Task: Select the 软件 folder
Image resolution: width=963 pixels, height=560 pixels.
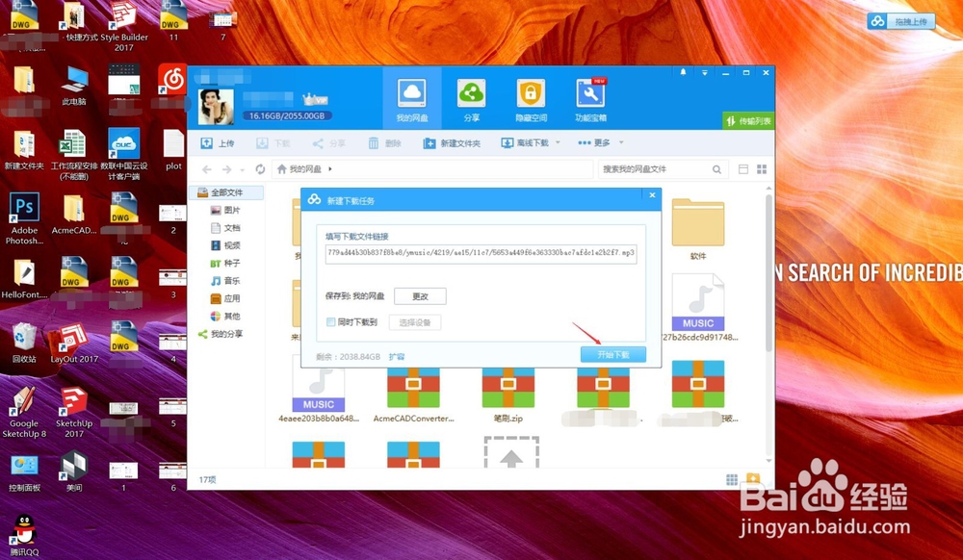Action: (x=697, y=229)
